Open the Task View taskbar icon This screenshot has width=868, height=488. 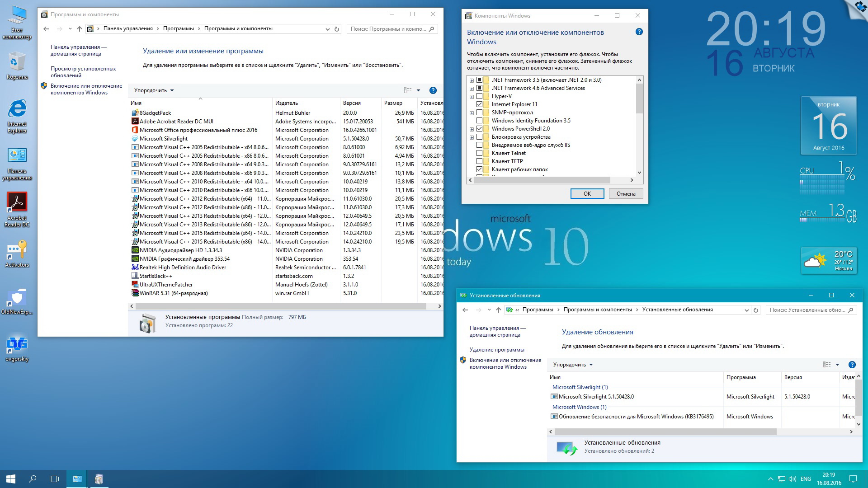pyautogui.click(x=54, y=479)
